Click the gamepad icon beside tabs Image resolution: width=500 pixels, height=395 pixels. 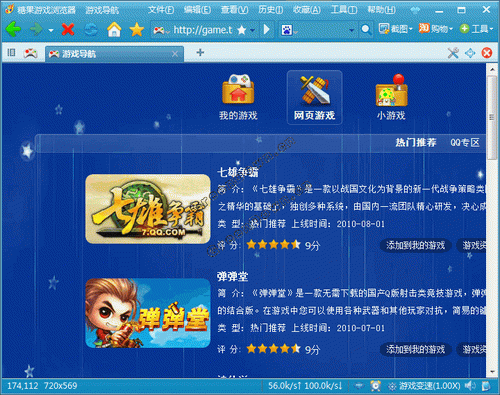[30, 53]
